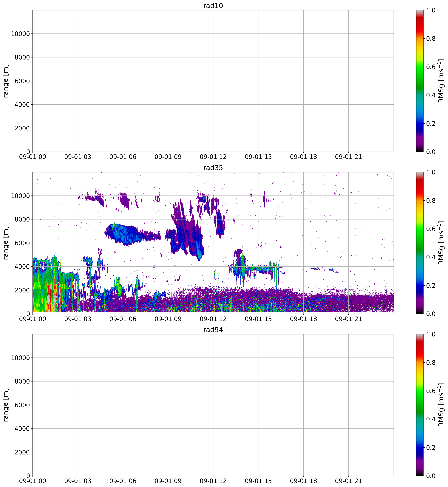Click the range [m] label of rad35 panel
The width and height of the screenshot is (448, 487).
coord(6,243)
